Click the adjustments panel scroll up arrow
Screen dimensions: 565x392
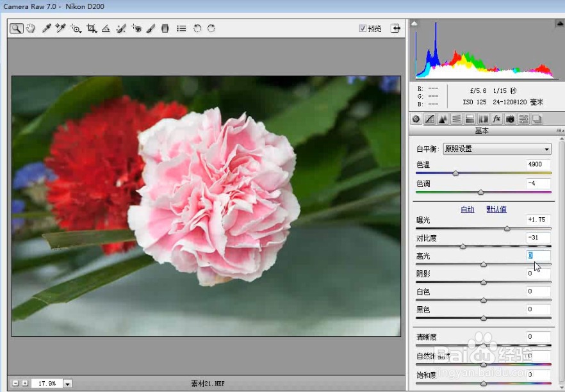point(562,139)
